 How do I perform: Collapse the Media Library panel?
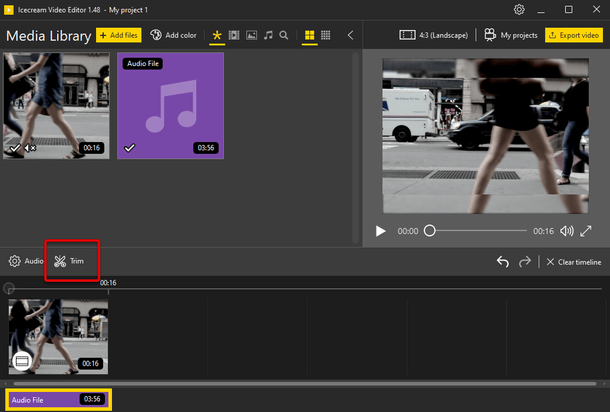coord(351,35)
